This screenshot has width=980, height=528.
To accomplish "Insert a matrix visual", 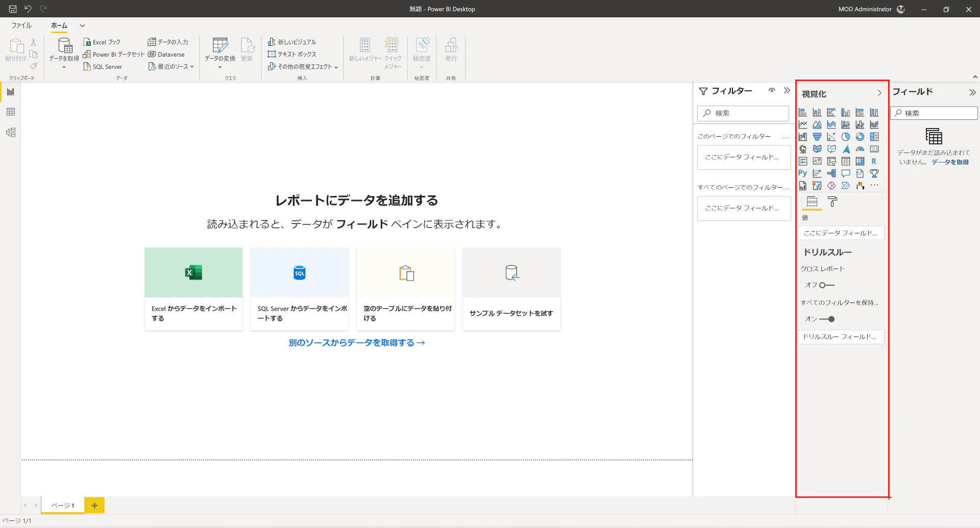I will pyautogui.click(x=860, y=161).
